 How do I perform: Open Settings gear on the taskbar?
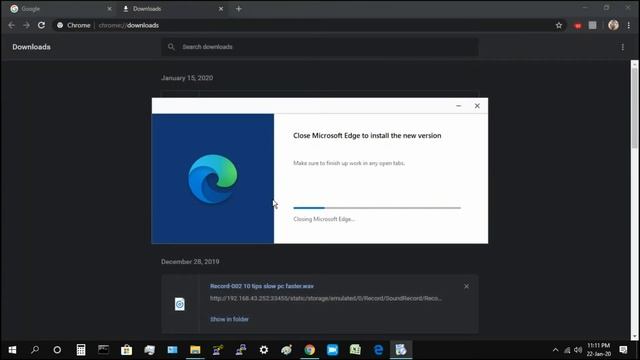tap(264, 350)
